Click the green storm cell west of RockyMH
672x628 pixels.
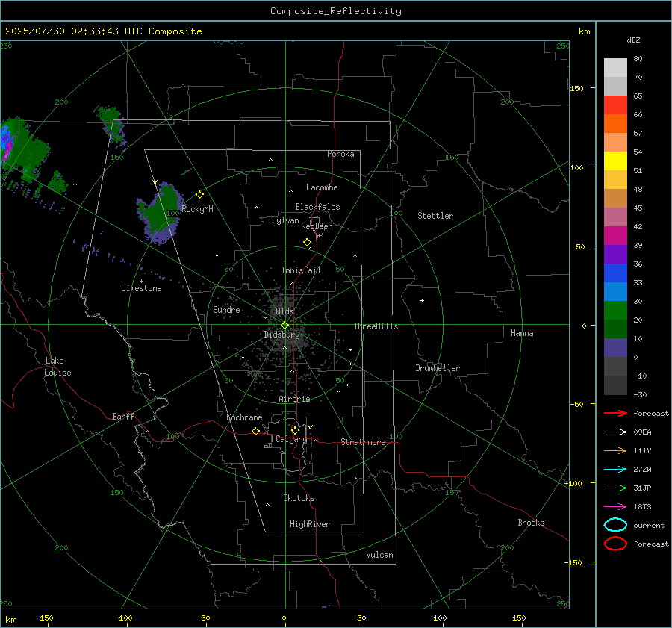pyautogui.click(x=161, y=213)
